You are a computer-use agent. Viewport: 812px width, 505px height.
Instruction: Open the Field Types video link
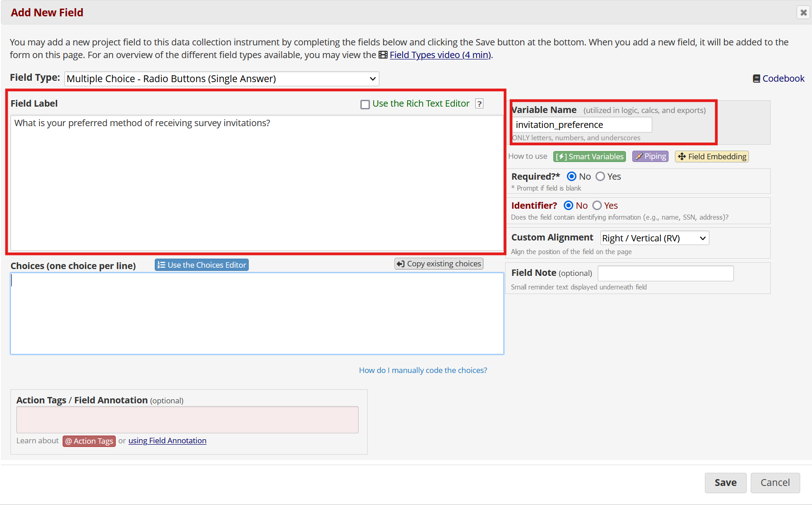coord(440,55)
